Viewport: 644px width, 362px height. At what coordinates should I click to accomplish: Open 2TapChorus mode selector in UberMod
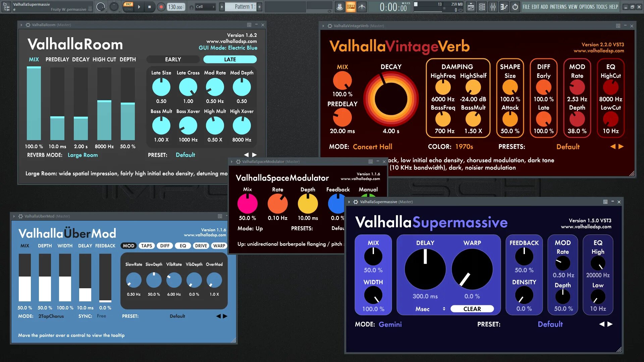click(x=51, y=316)
